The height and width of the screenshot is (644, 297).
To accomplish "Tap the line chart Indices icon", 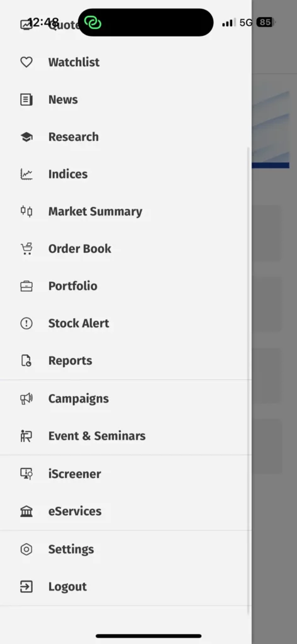I will (x=26, y=174).
